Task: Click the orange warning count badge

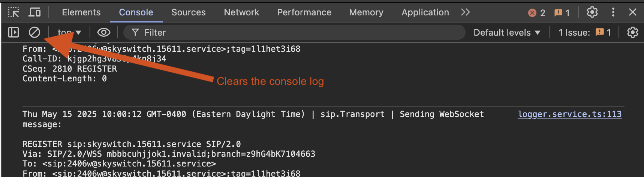Action: tap(562, 13)
